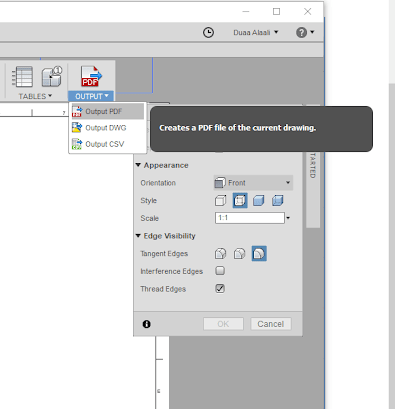This screenshot has height=409, width=395.
Task: Maximize the application window
Action: 276,12
